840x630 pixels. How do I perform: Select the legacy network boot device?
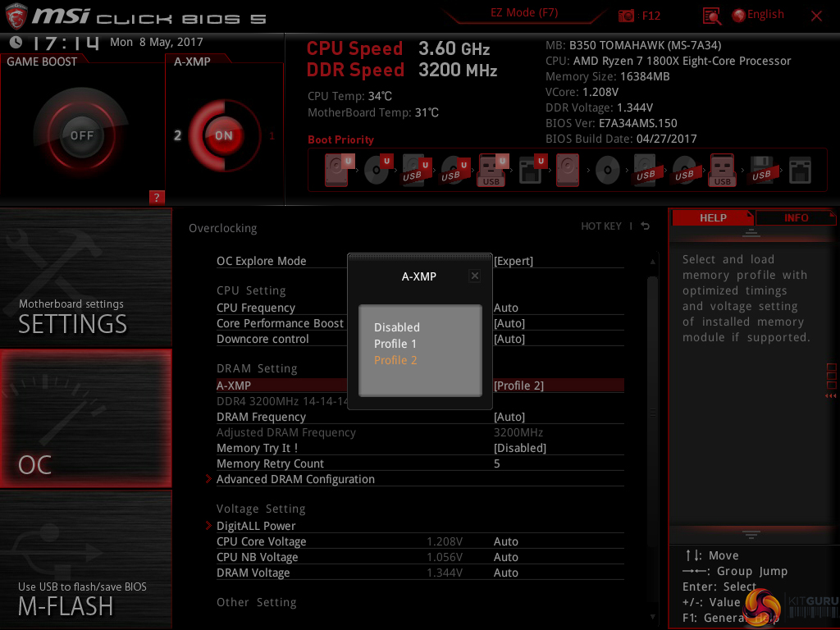tap(800, 171)
